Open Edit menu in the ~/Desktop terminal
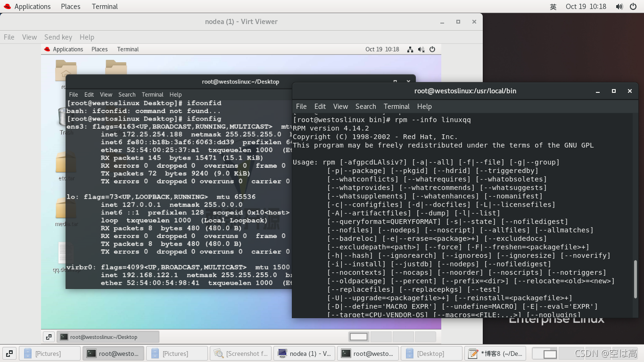644x362 pixels. (89, 94)
